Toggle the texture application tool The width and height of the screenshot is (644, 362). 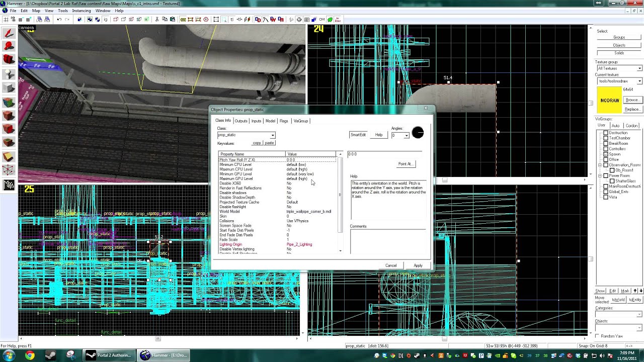(x=9, y=103)
